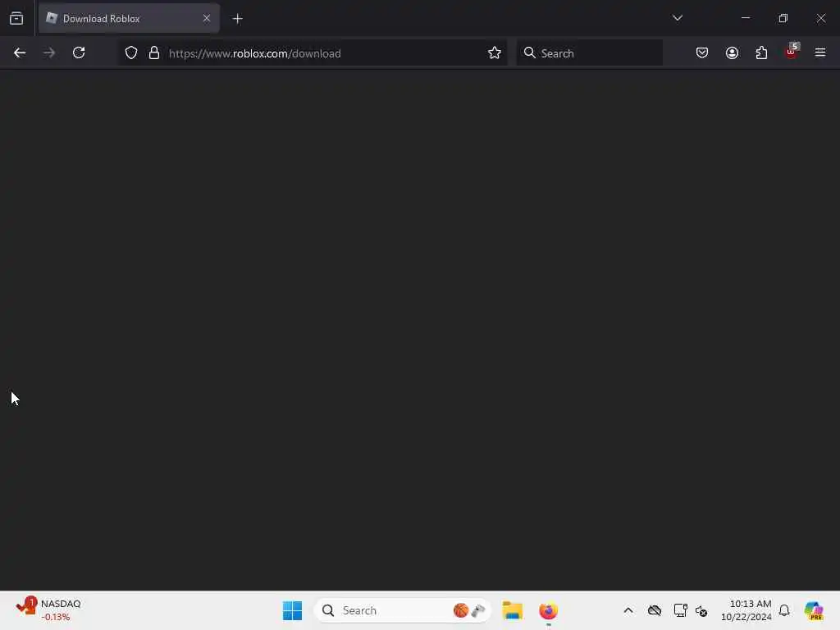
Task: Open a new tab with plus button
Action: (x=238, y=19)
